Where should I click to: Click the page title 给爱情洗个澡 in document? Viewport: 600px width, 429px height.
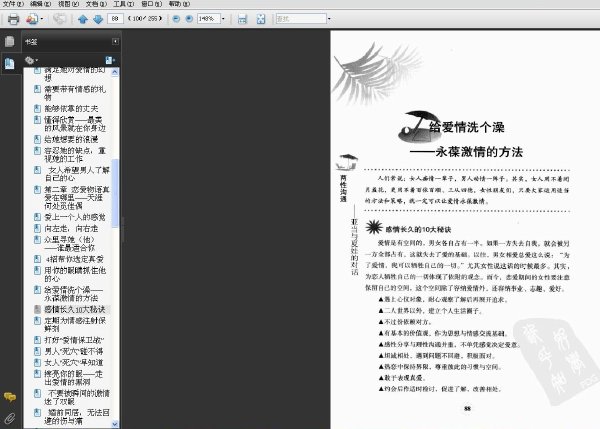pyautogui.click(x=467, y=127)
